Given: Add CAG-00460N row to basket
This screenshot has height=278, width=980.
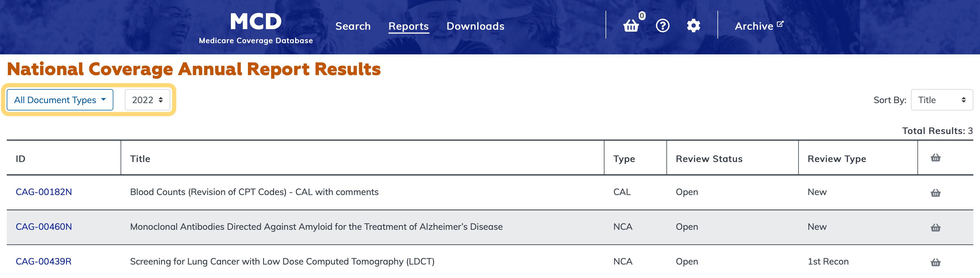Looking at the screenshot, I should [x=935, y=228].
